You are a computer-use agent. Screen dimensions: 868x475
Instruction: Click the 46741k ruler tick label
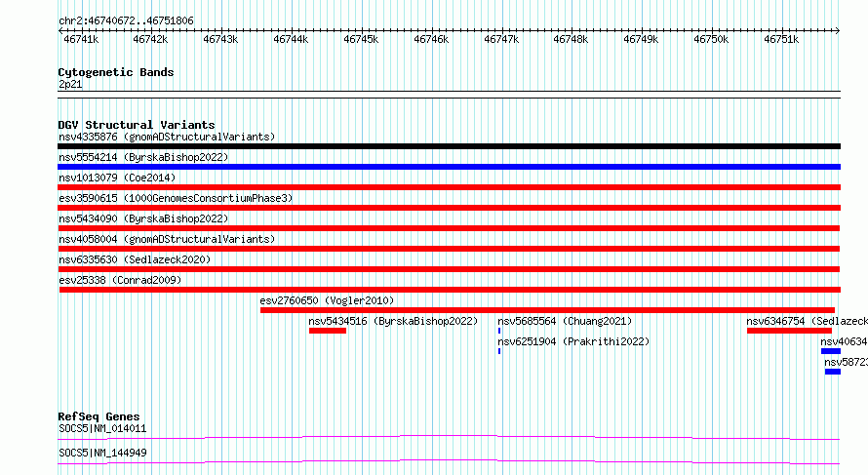(x=81, y=40)
